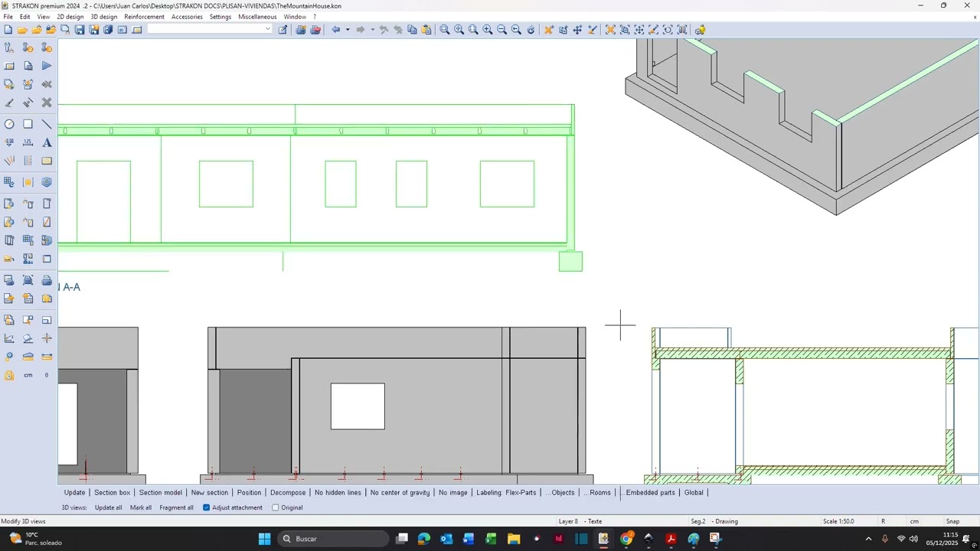Click the orange frame-selection toolbar icon
The height and width of the screenshot is (551, 980).
pyautogui.click(x=610, y=30)
